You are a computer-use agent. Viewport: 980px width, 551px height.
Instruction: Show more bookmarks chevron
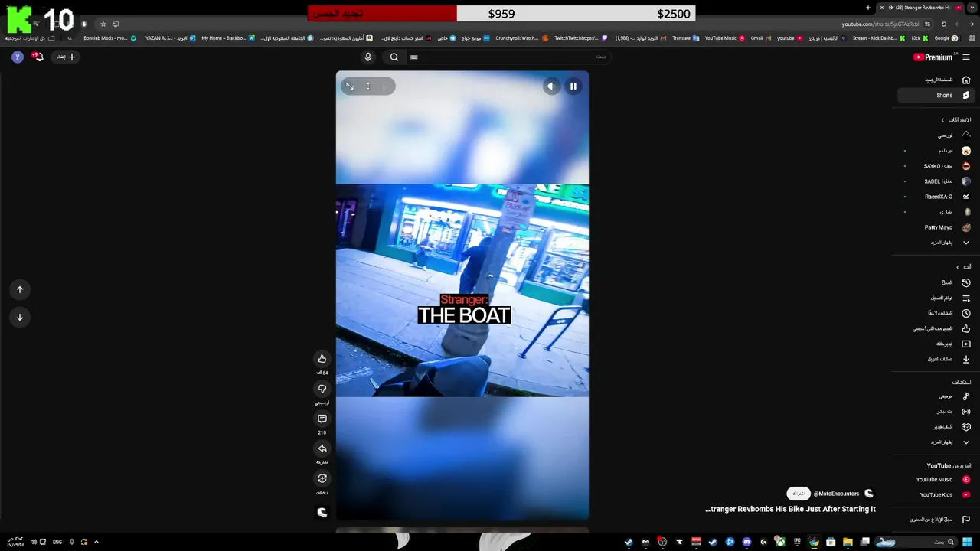[x=70, y=38]
